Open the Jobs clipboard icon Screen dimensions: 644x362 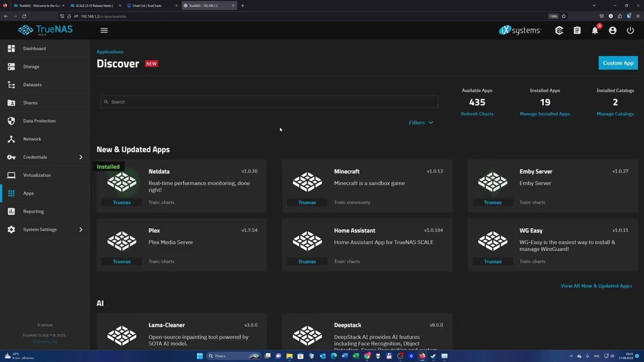577,31
